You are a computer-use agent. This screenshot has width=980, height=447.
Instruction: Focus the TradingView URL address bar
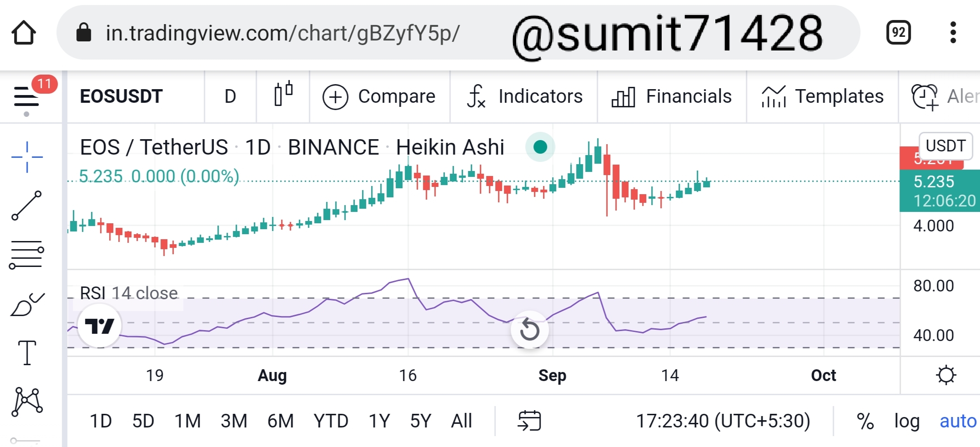(458, 33)
